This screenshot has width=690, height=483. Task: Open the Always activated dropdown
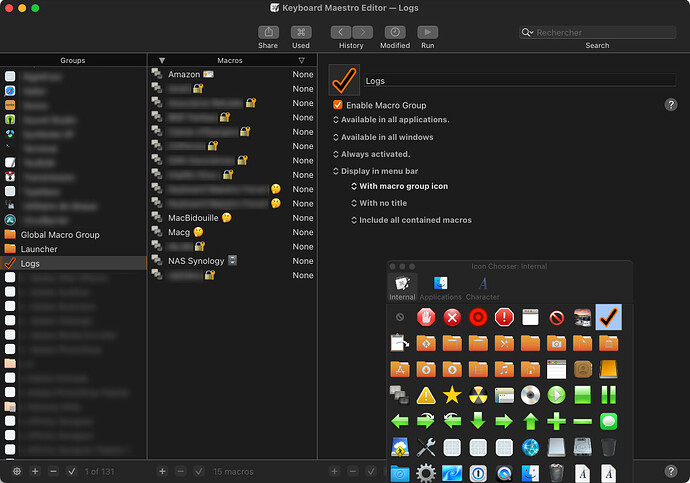371,154
